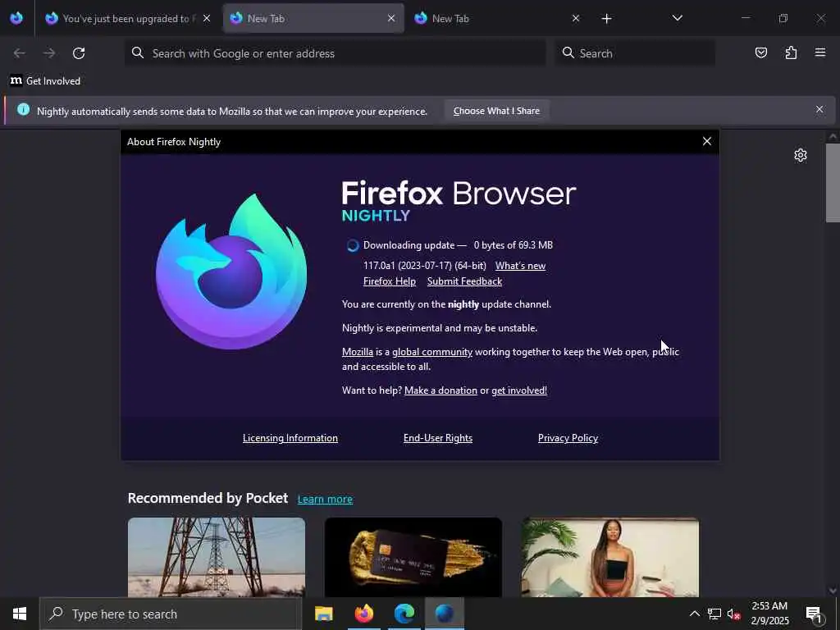This screenshot has width=840, height=630.
Task: Reload the current page
Action: tap(79, 53)
